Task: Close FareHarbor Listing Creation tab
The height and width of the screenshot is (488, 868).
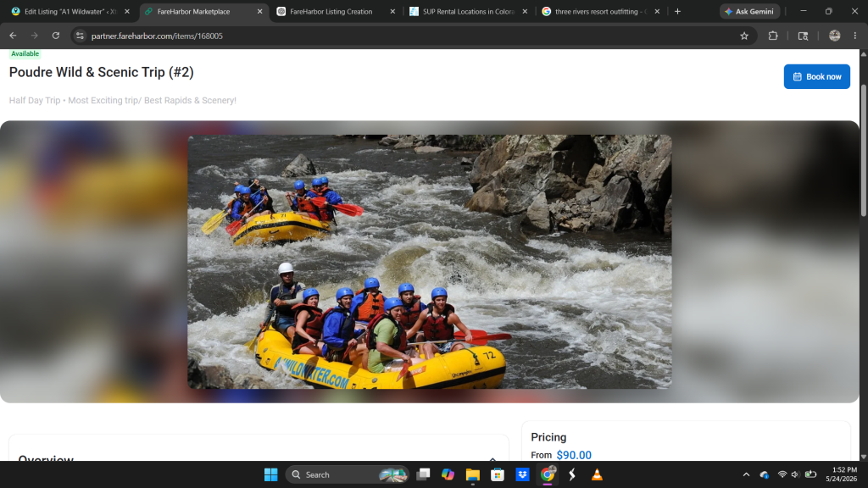Action: click(392, 12)
